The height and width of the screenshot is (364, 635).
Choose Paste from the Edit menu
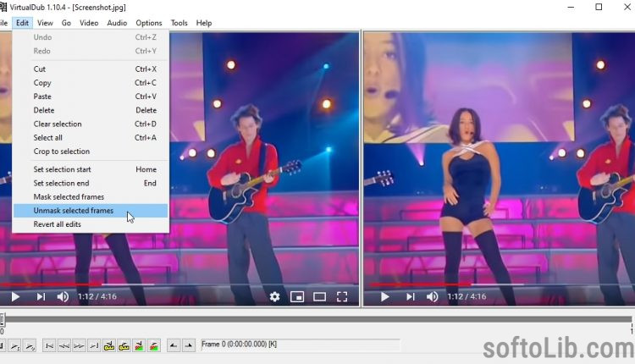[91, 97]
